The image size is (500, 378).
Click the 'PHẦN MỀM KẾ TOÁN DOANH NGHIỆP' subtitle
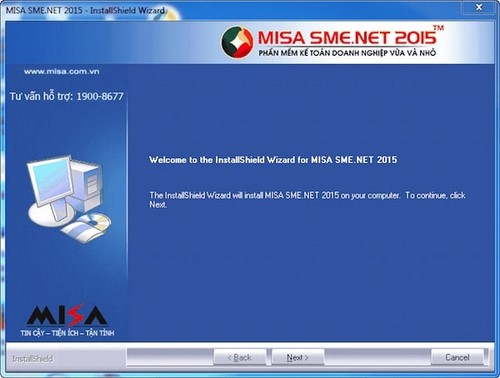pyautogui.click(x=347, y=53)
